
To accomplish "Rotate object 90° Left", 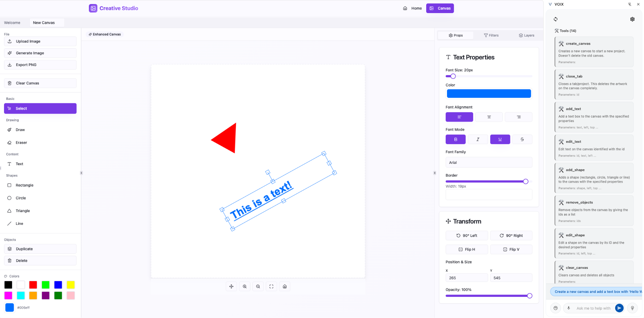I will (467, 236).
